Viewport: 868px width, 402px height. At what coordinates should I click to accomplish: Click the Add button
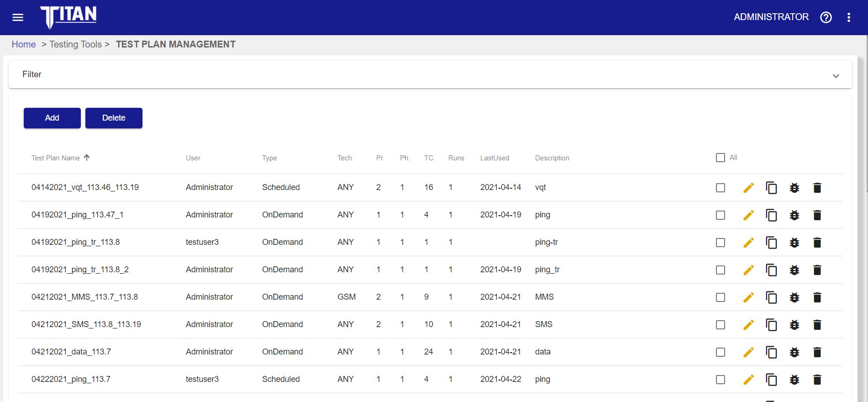pyautogui.click(x=52, y=118)
